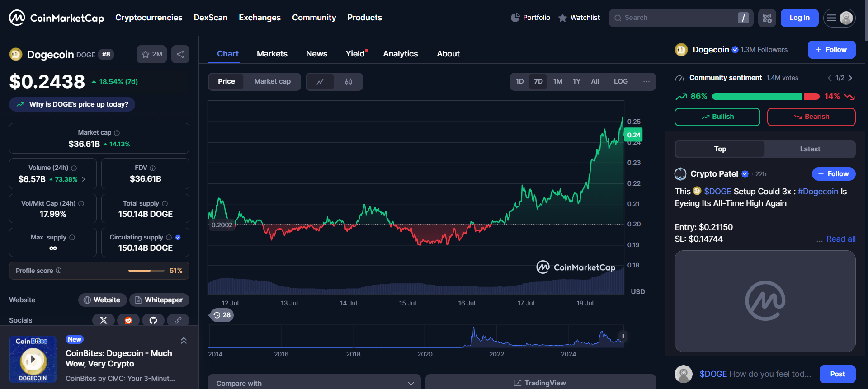868x389 pixels.
Task: Switch to the About tab
Action: 448,54
